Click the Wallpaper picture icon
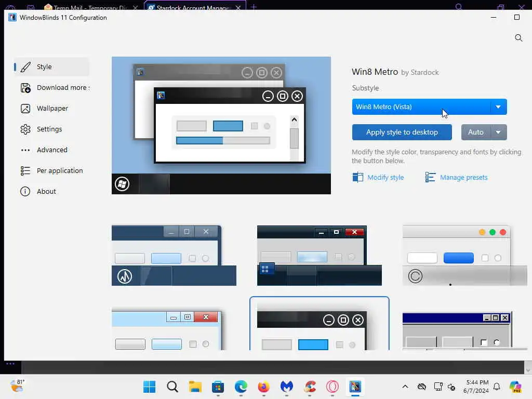Image resolution: width=532 pixels, height=399 pixels. pyautogui.click(x=25, y=109)
